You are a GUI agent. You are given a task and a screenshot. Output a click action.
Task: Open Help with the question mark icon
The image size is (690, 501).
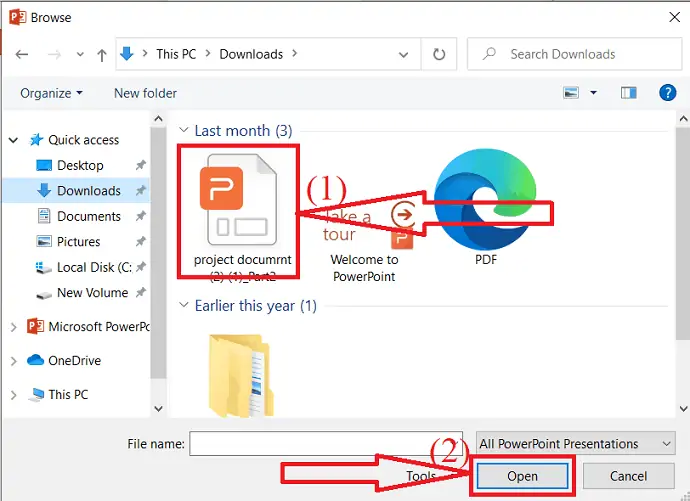668,93
